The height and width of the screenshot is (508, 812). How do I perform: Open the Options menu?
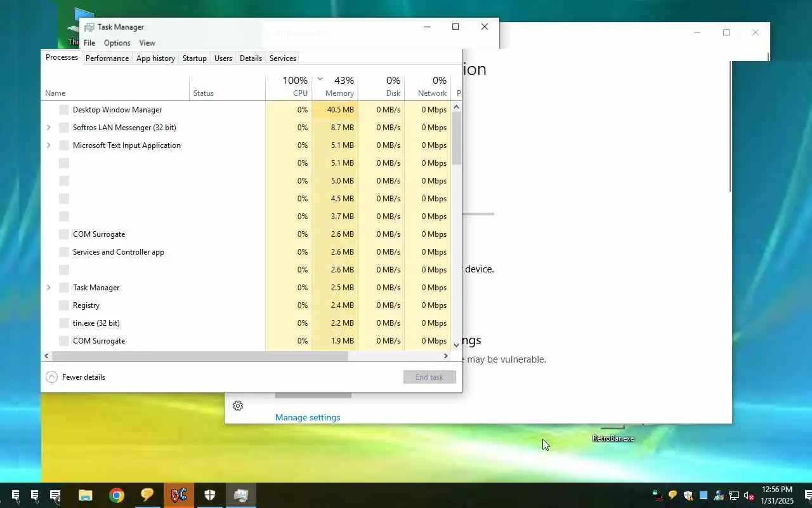[117, 43]
